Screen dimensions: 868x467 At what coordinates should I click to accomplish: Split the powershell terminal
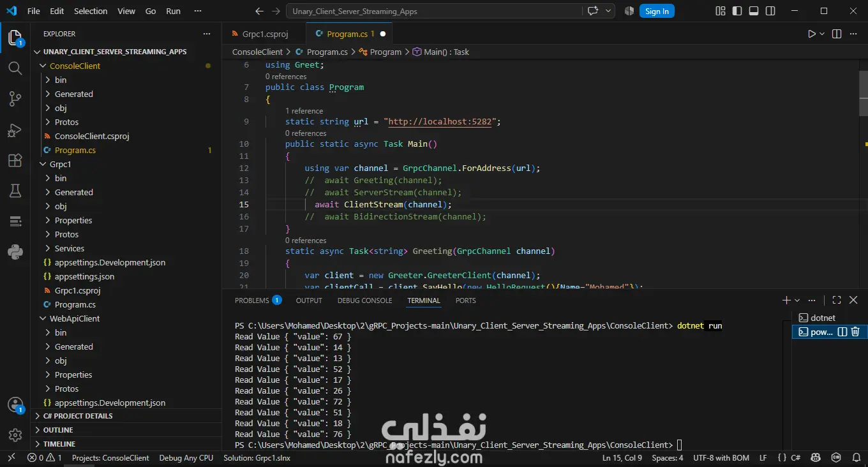(842, 332)
